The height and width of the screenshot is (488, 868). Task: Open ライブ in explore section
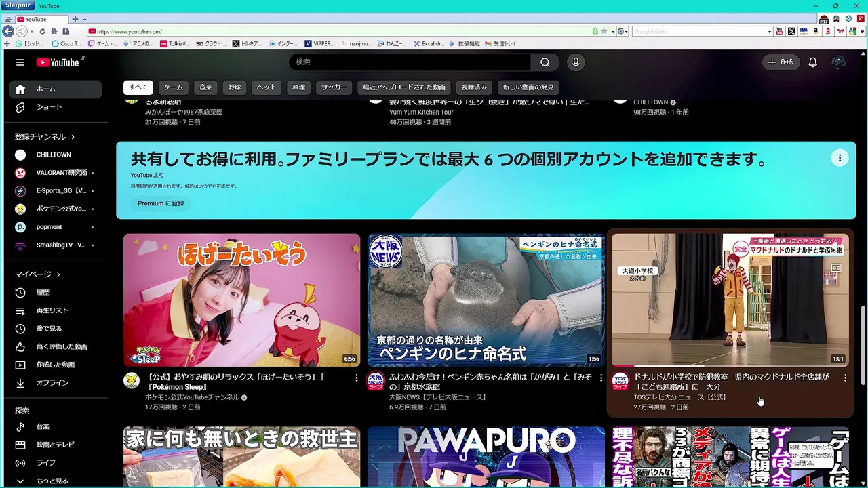(56, 462)
